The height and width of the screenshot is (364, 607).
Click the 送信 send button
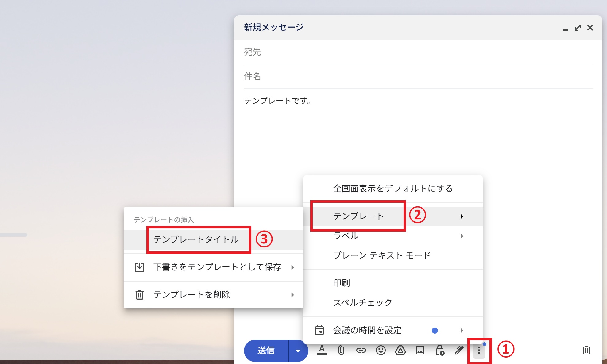(266, 351)
